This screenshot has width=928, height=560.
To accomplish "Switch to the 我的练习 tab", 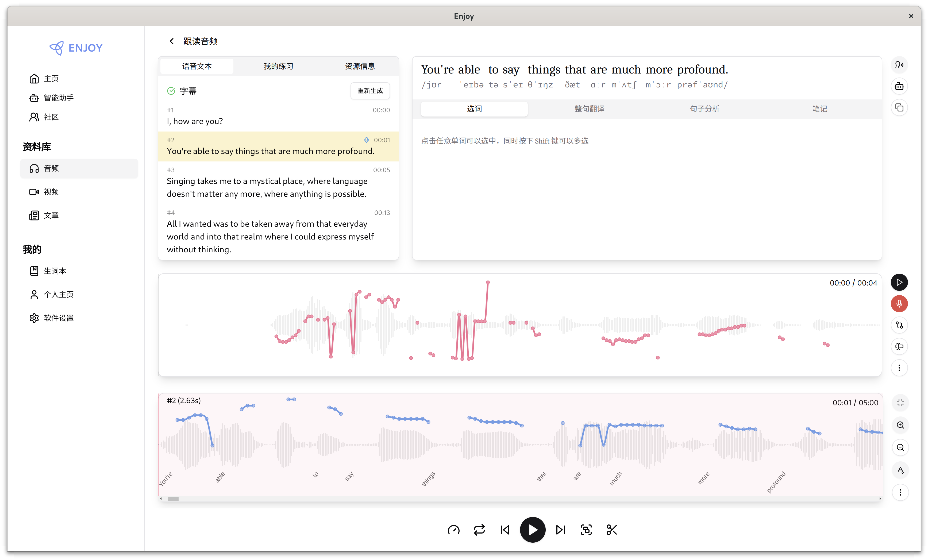I will 278,66.
